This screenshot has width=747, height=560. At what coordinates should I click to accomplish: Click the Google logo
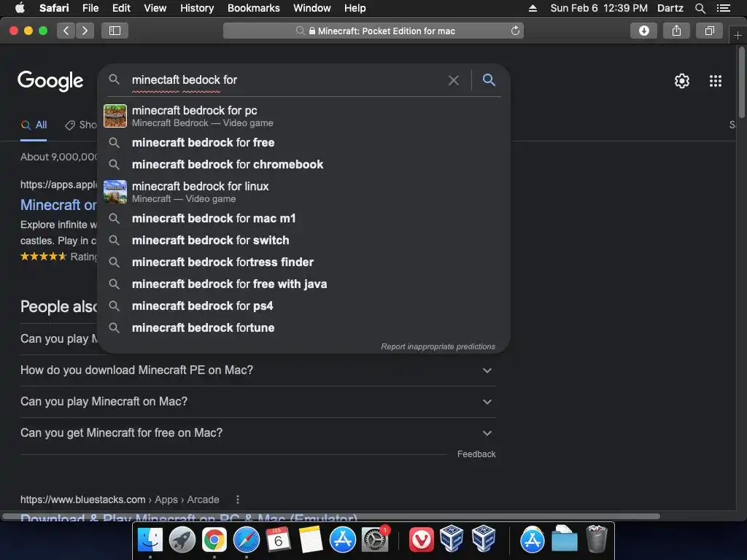50,80
